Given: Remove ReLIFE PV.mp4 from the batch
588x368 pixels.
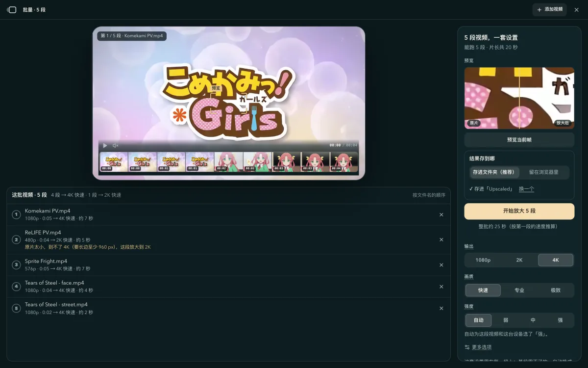Looking at the screenshot, I should pos(441,240).
